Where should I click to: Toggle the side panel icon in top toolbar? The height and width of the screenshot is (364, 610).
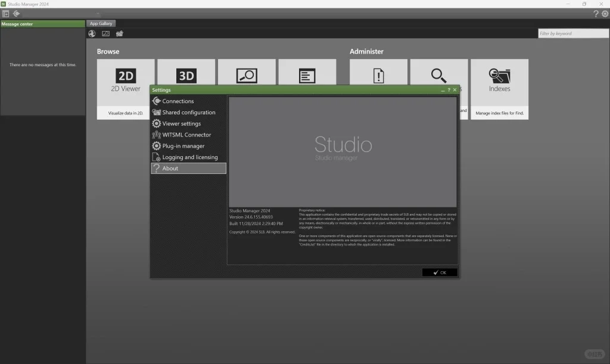pyautogui.click(x=5, y=14)
